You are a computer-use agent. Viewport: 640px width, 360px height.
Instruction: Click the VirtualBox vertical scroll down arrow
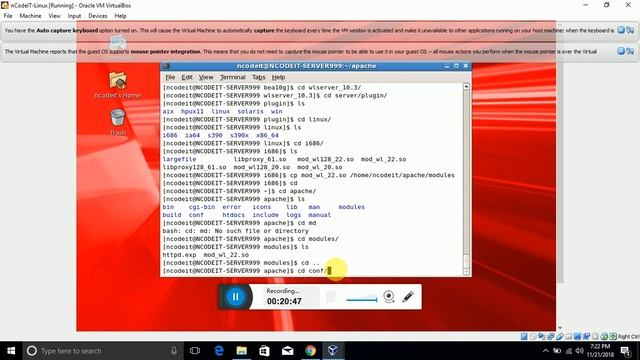560,327
